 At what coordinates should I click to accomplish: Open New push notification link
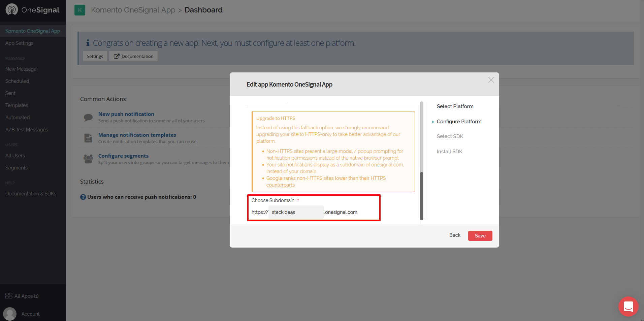point(126,114)
